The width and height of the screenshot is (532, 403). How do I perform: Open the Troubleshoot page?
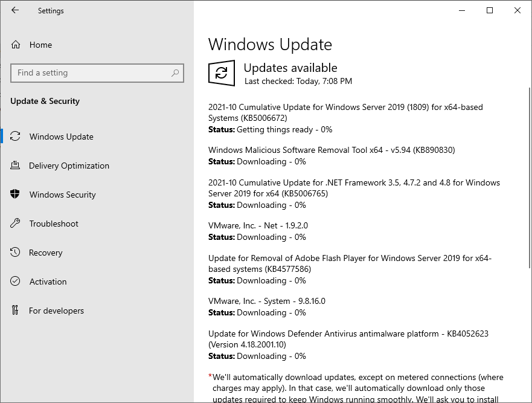point(54,224)
